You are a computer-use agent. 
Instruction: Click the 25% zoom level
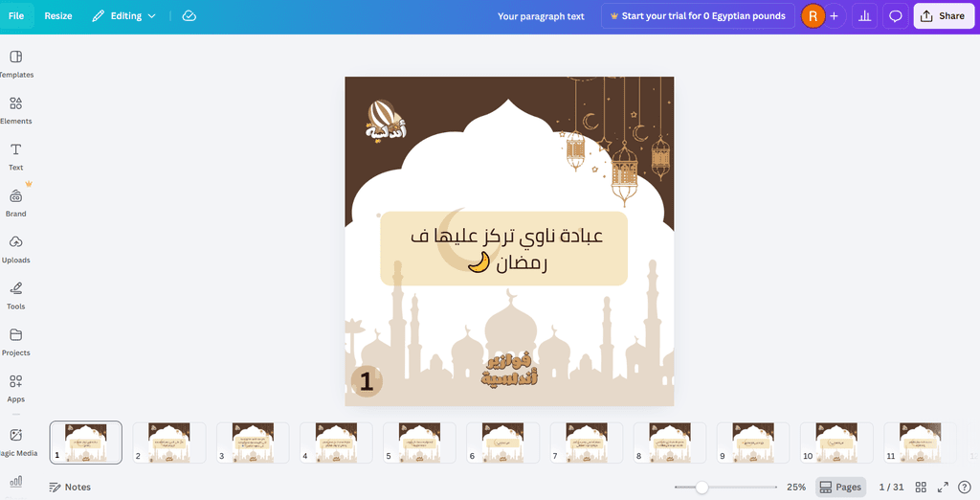[796, 487]
